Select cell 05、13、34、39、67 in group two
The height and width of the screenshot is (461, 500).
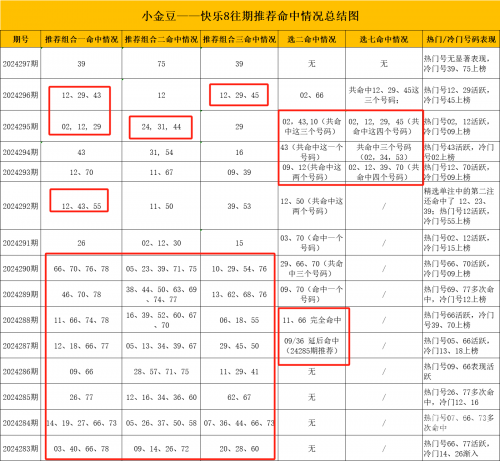(161, 346)
